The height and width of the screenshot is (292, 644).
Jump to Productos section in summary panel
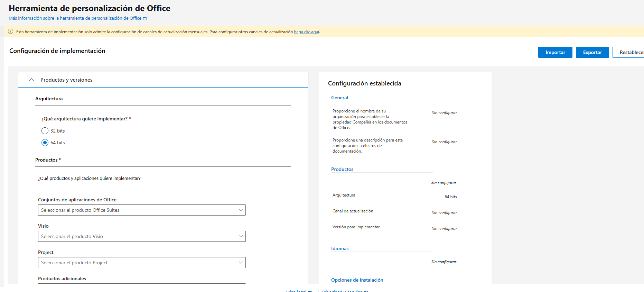(342, 169)
